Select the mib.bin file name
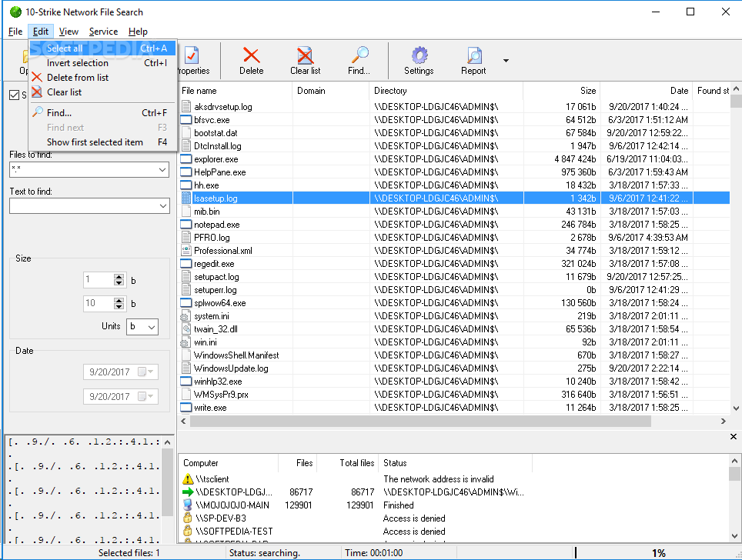The width and height of the screenshot is (742, 560). [x=207, y=212]
